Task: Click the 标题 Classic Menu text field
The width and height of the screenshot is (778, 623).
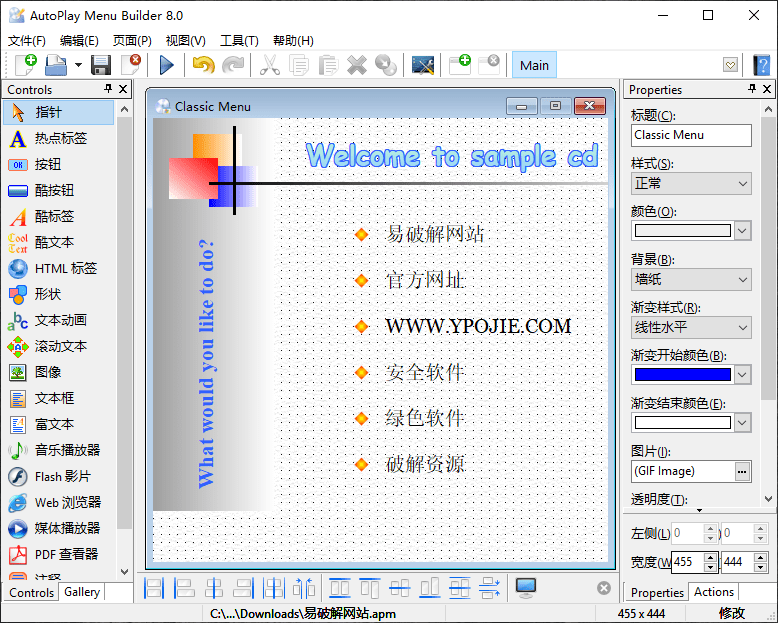Action: coord(691,135)
